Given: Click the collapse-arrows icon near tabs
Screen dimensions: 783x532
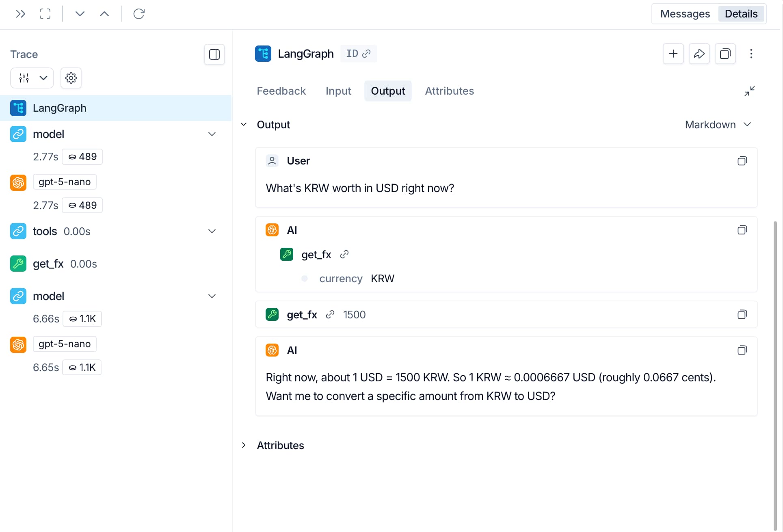Looking at the screenshot, I should click(x=749, y=91).
